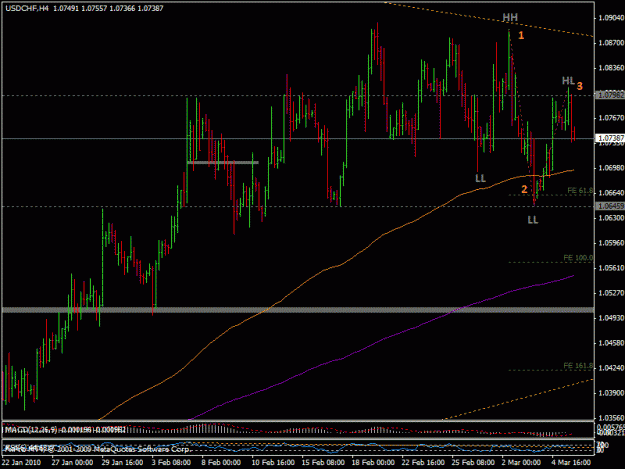Click the 1.07982 horizontal line price tag
625x469 pixels.
tap(609, 95)
